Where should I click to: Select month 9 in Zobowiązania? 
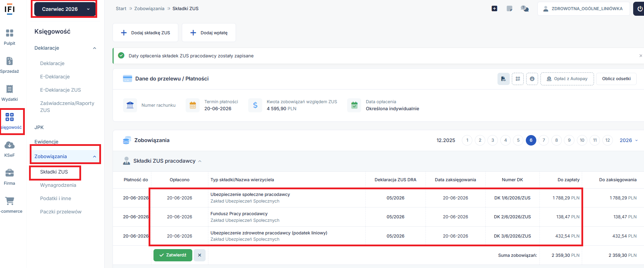569,140
